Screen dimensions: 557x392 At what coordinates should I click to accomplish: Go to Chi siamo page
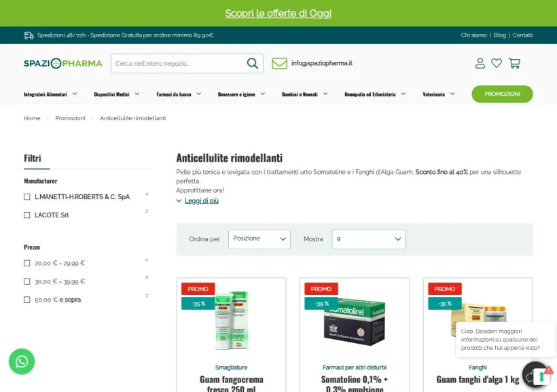point(473,35)
